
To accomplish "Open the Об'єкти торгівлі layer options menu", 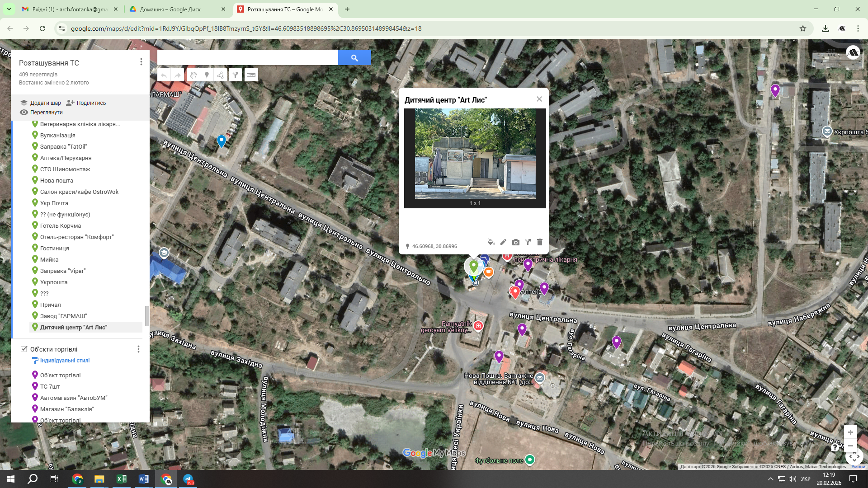I will click(x=138, y=349).
